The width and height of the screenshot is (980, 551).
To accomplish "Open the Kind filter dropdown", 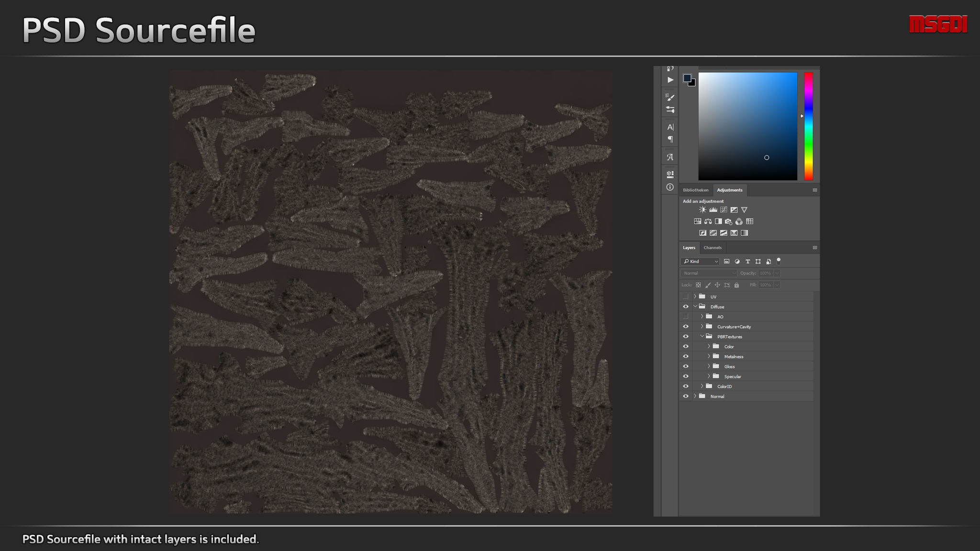I will click(701, 262).
